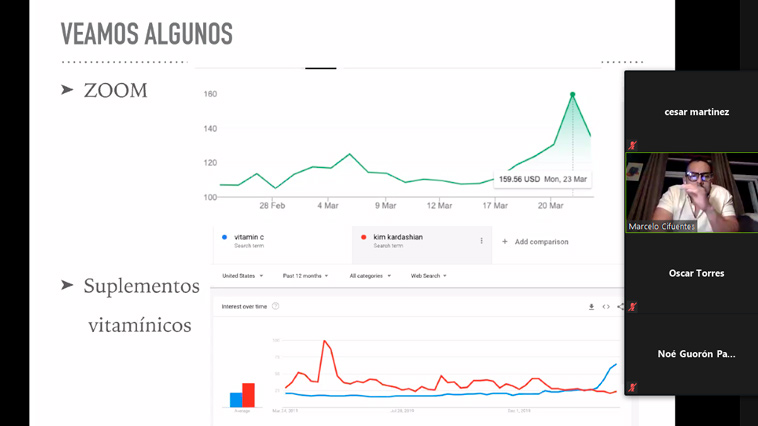Open the United States region dropdown

click(x=242, y=276)
